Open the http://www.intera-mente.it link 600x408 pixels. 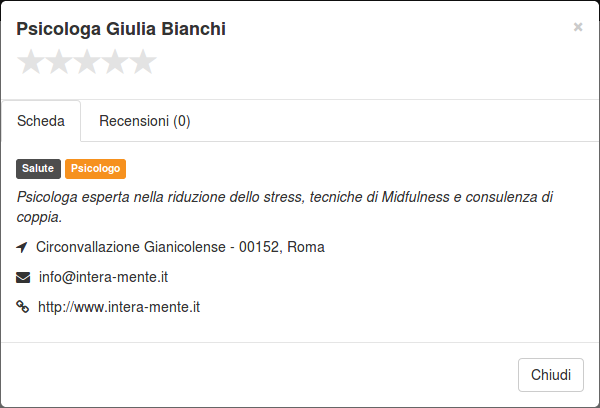[119, 307]
